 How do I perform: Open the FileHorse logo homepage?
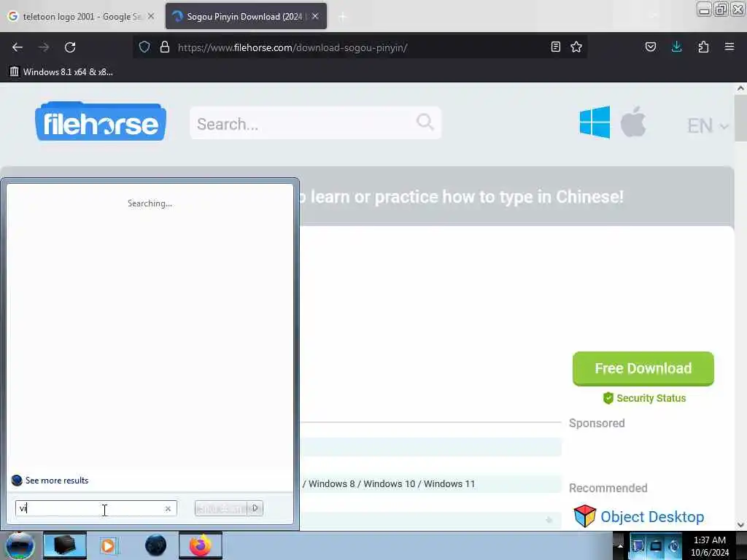(101, 122)
